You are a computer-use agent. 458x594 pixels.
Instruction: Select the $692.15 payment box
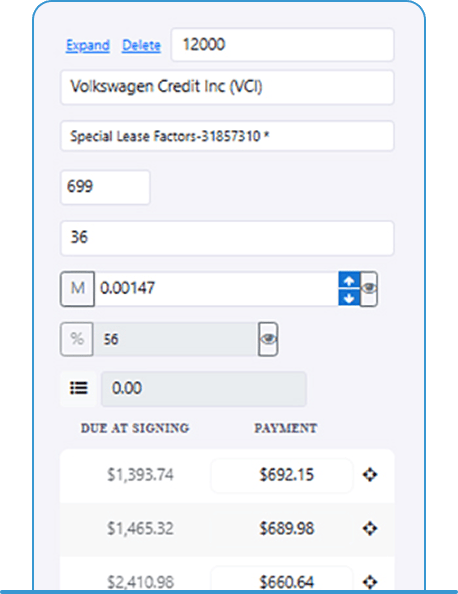(282, 475)
